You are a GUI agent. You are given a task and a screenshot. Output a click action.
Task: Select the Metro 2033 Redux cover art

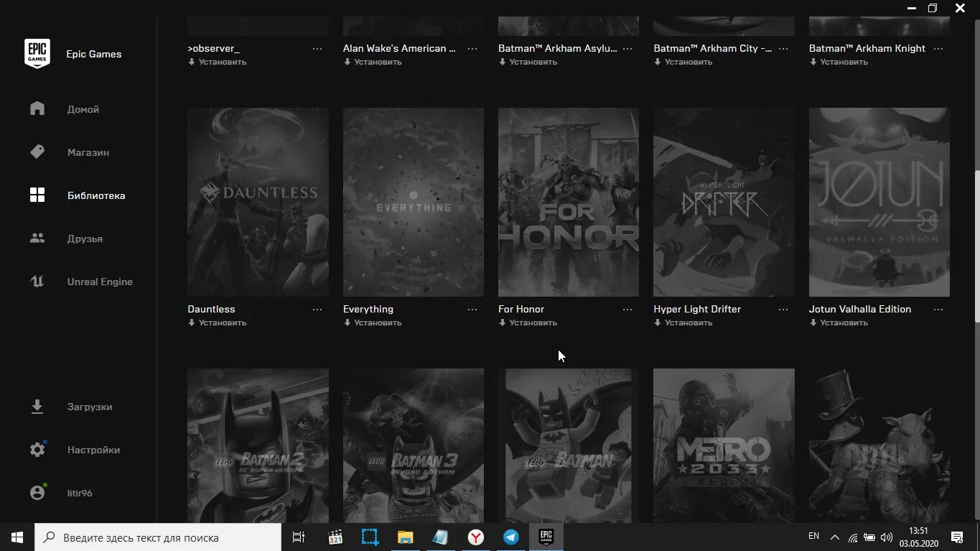click(724, 445)
